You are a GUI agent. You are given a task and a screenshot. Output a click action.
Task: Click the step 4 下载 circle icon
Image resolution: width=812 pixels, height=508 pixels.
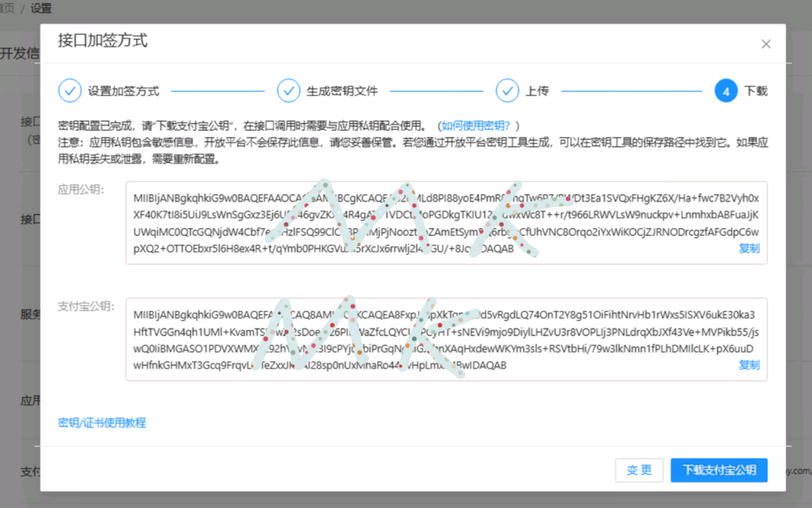[x=726, y=91]
